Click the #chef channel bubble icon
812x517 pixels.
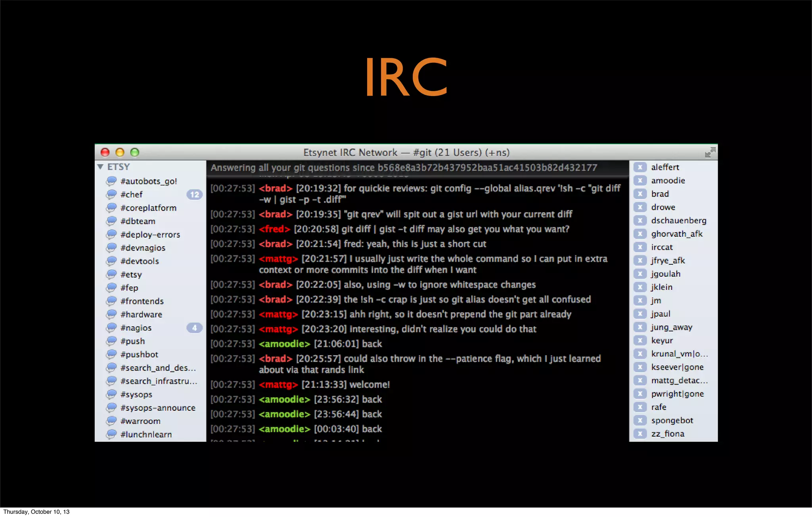point(111,195)
